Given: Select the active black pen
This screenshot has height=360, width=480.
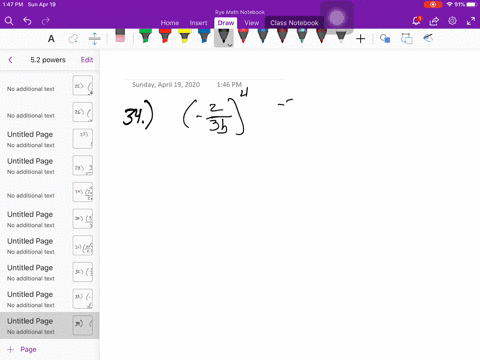Looking at the screenshot, I should (x=223, y=37).
